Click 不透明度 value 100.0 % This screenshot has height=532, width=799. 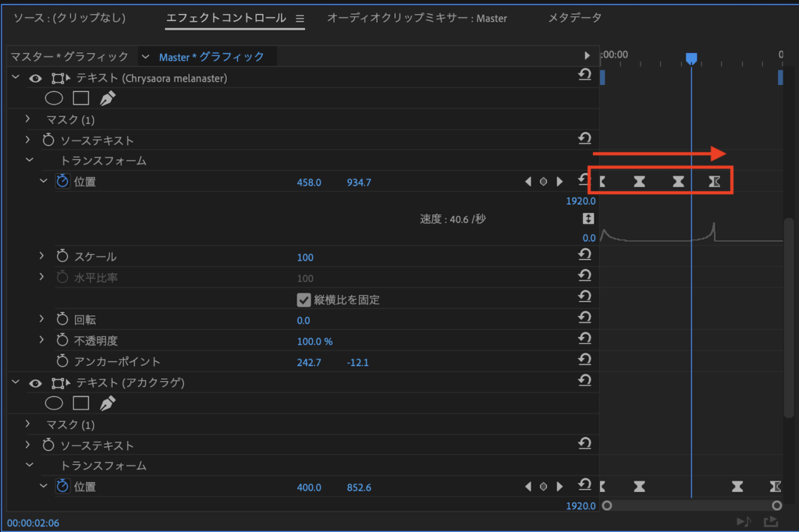(314, 342)
